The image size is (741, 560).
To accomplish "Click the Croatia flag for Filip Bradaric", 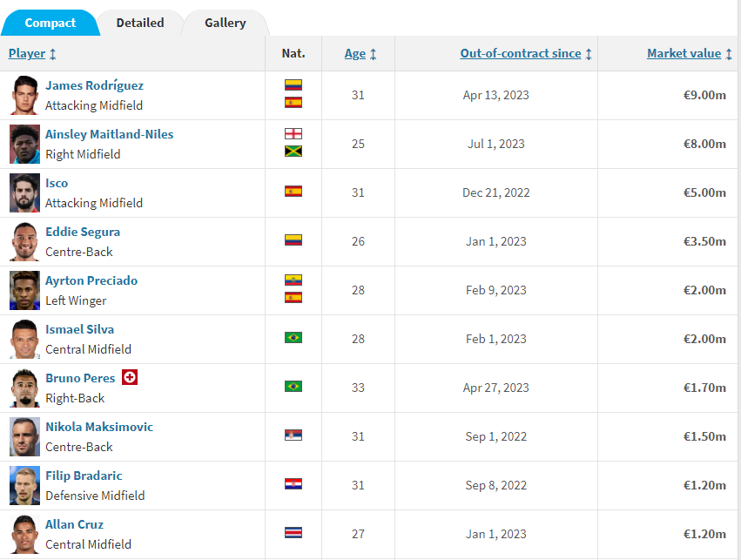I will [293, 483].
